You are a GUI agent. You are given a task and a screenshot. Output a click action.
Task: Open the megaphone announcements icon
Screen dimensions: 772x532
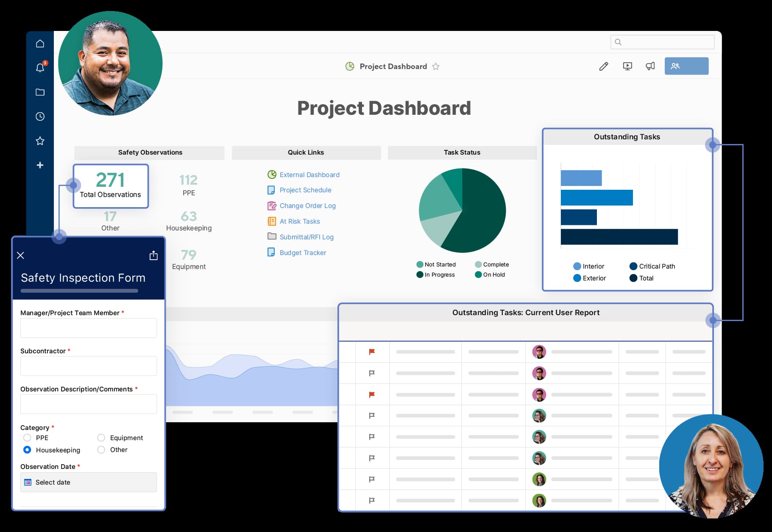click(x=650, y=66)
